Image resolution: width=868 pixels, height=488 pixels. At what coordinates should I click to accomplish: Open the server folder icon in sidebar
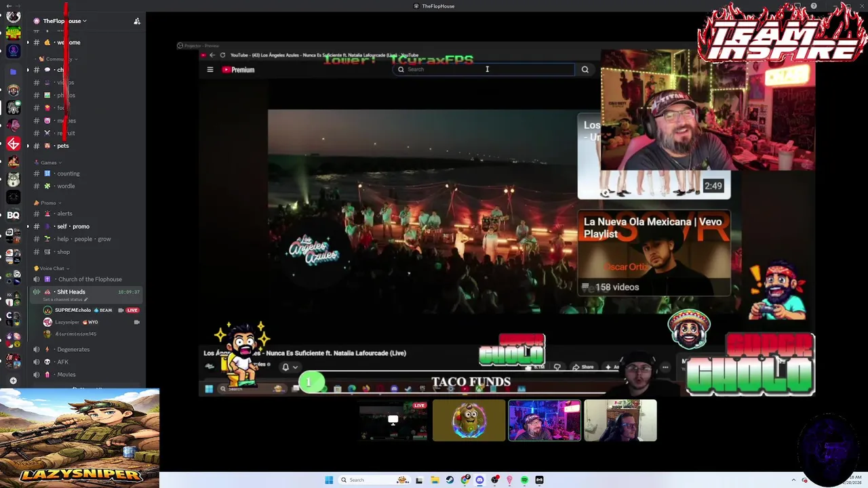(x=13, y=72)
